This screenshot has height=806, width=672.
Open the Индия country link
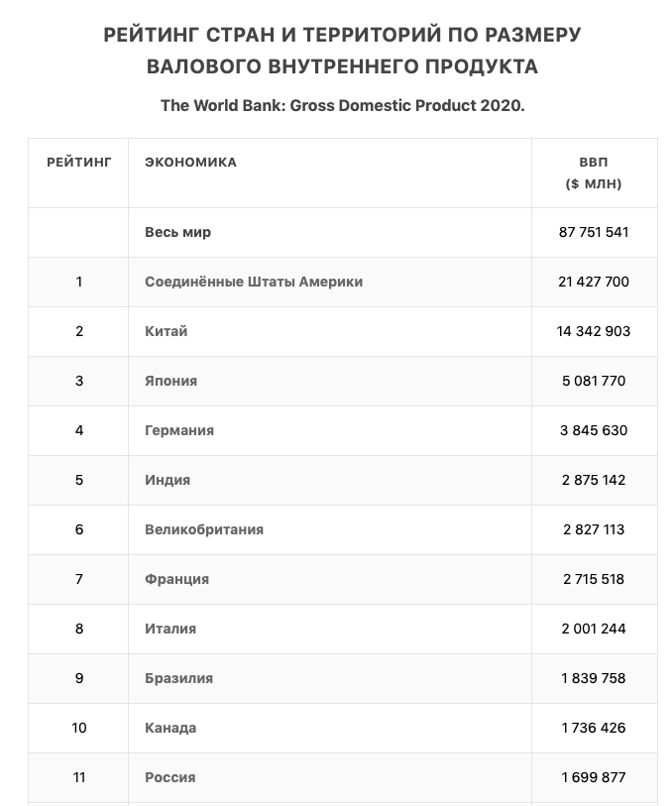pyautogui.click(x=168, y=480)
